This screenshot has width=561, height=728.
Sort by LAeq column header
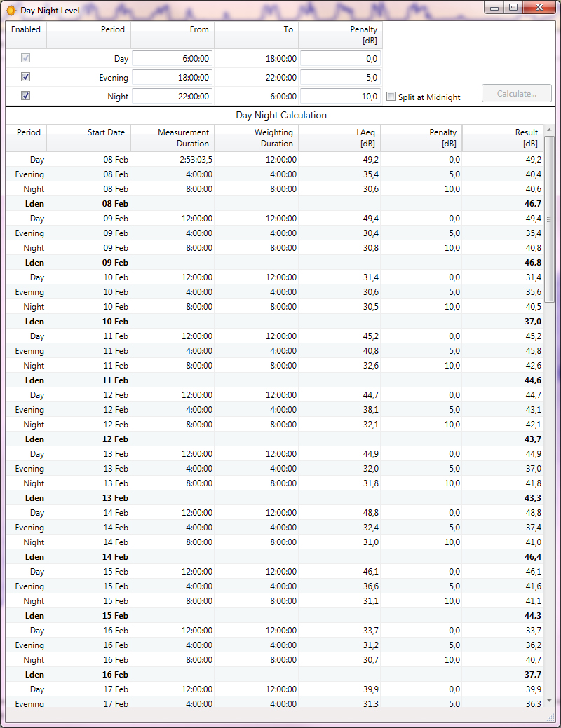[x=340, y=137]
